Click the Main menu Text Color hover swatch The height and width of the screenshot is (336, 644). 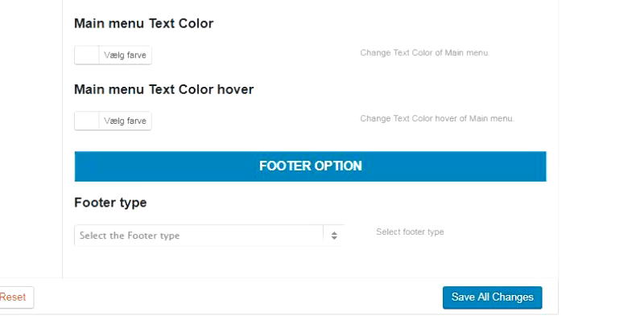(x=86, y=121)
